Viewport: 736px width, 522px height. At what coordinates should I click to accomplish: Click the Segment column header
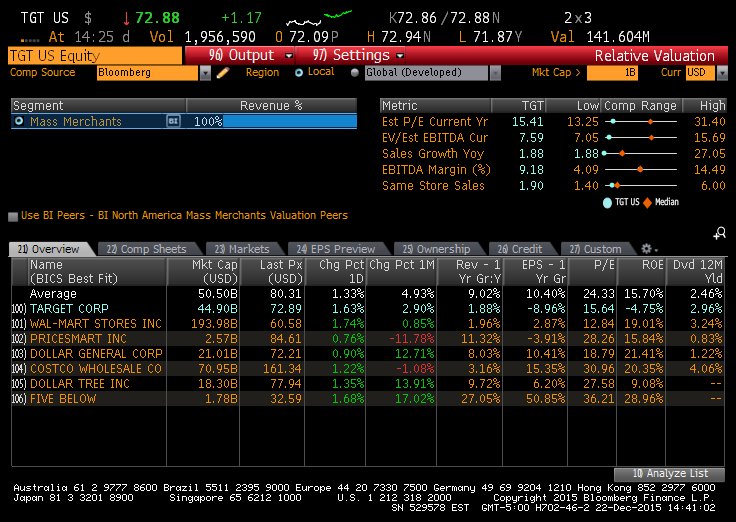(99, 106)
